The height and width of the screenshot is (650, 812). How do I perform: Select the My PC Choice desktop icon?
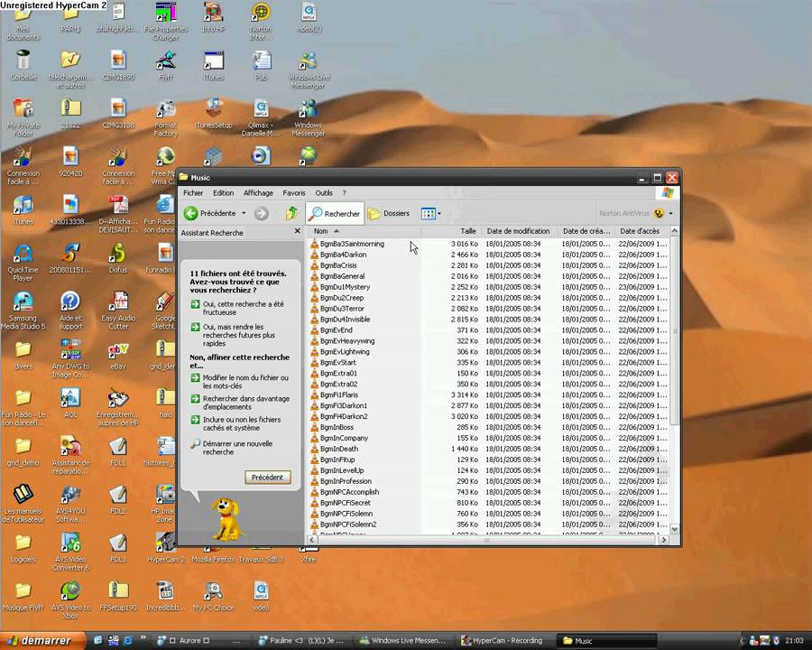(x=213, y=596)
